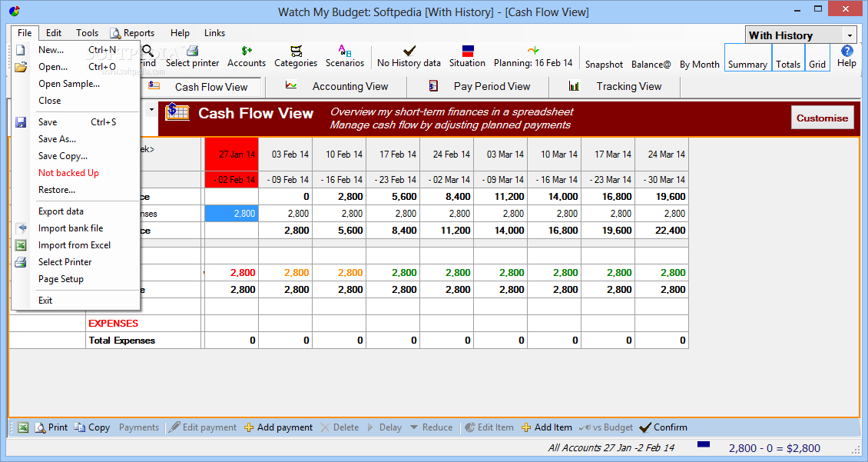Click the No History data checkmark icon
This screenshot has width=868, height=462.
coord(409,51)
